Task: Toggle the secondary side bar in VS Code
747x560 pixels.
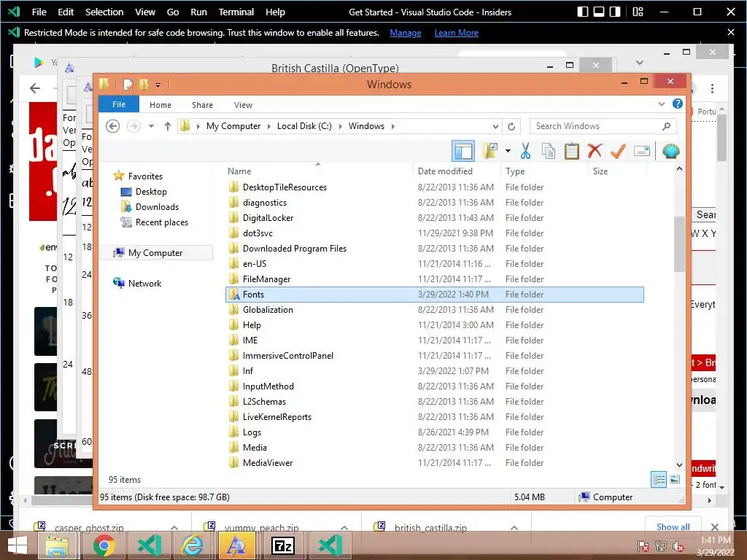Action: click(x=615, y=12)
